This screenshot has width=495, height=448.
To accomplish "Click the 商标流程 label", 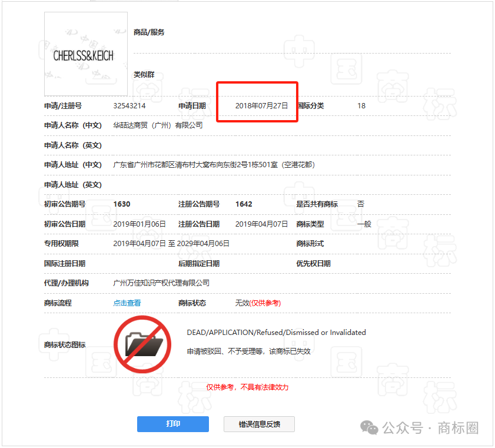I will (58, 303).
